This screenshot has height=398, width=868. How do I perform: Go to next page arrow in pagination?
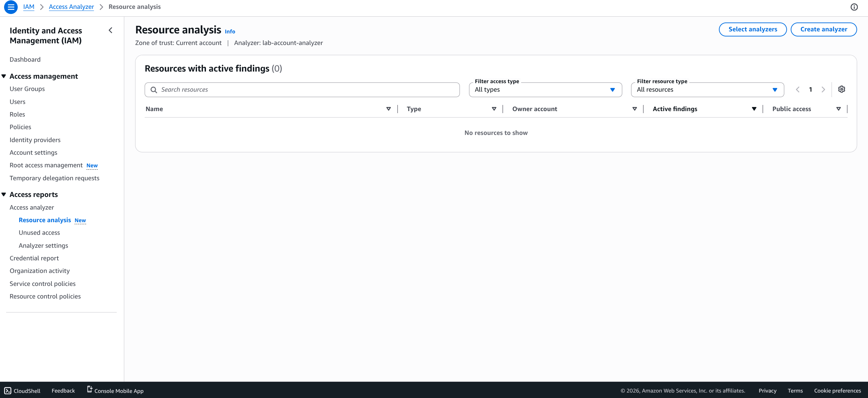pos(823,90)
